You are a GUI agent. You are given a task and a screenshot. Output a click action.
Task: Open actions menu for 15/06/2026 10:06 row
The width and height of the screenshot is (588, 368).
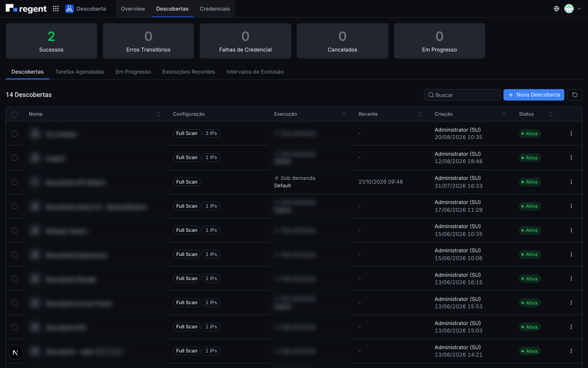pyautogui.click(x=571, y=254)
